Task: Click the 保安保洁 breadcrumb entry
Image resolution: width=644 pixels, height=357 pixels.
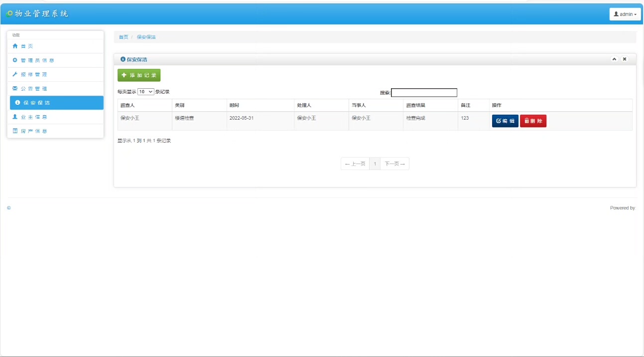Action: click(x=146, y=37)
